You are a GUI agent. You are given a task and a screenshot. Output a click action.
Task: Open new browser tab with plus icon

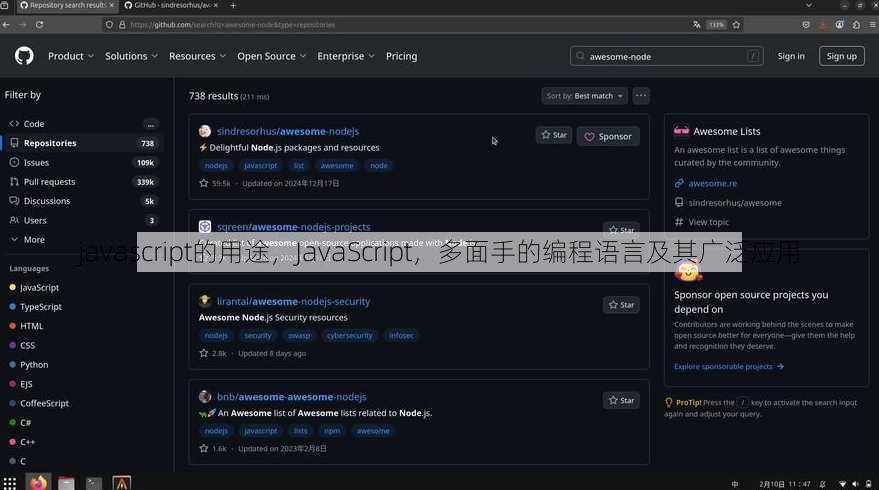pos(233,5)
